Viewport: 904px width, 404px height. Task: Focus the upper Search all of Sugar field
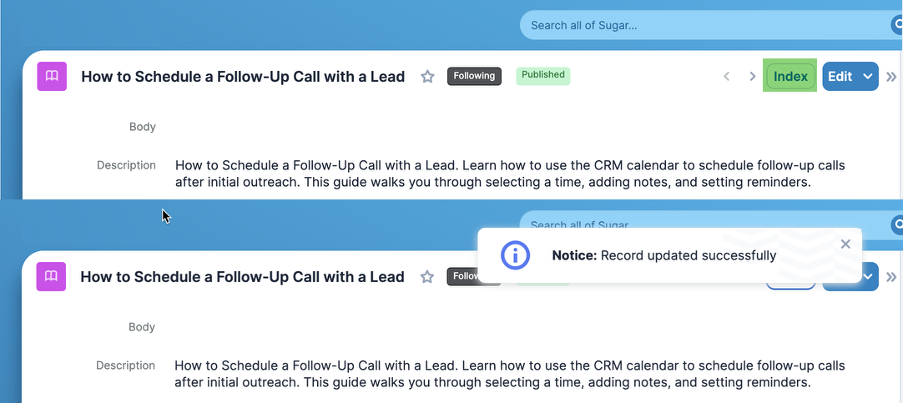[700, 25]
